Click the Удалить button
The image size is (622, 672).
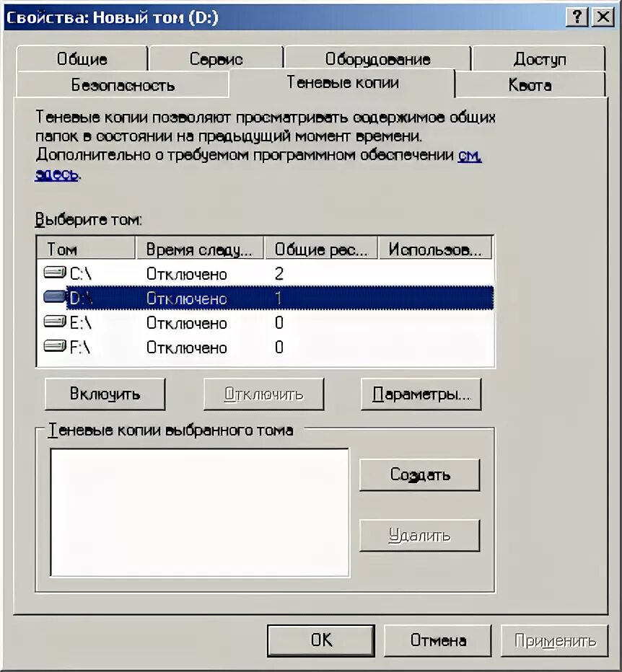[419, 535]
